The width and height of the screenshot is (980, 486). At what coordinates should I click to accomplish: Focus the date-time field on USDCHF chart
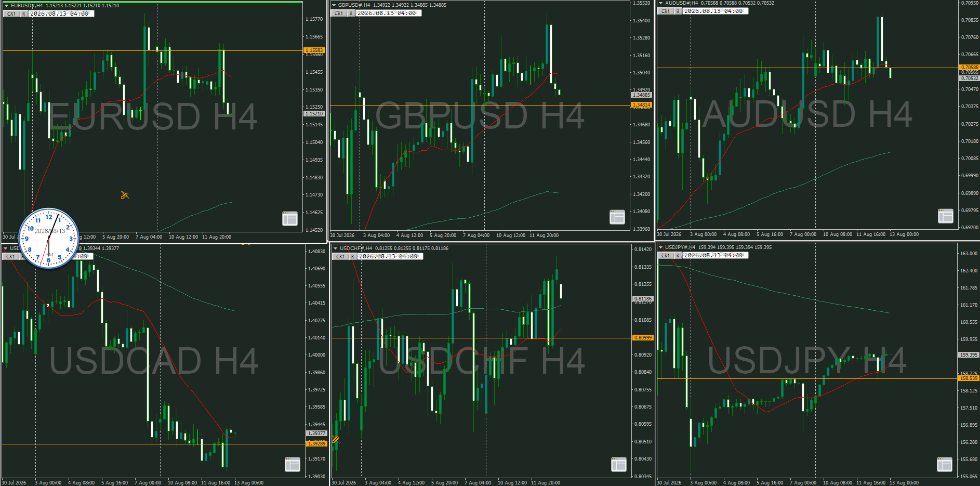point(390,257)
